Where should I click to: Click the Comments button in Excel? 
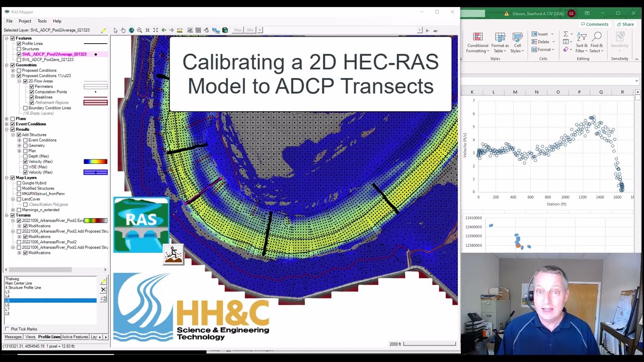[x=594, y=24]
